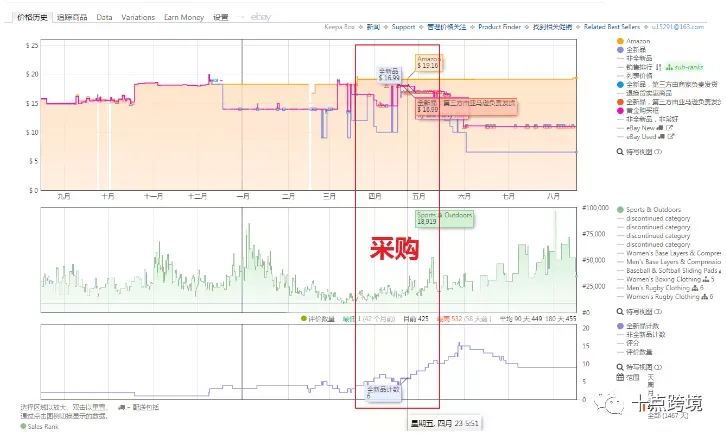Open the eBay New external link icon
This screenshot has width=726, height=436.
tap(670, 128)
